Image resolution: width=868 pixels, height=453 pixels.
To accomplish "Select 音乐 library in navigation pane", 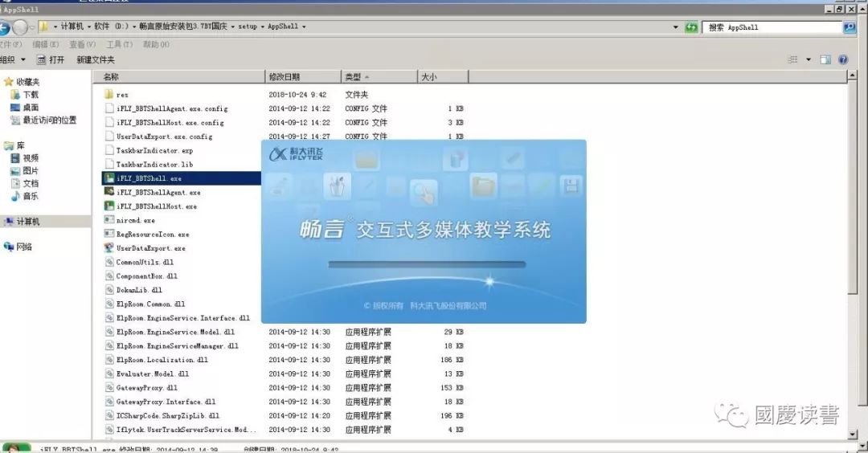I will [31, 196].
